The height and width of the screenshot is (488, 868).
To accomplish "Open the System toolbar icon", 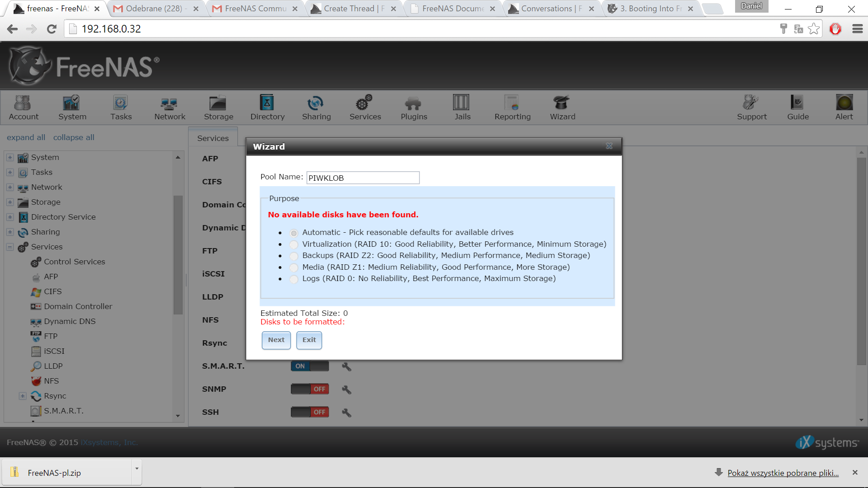I will [72, 108].
